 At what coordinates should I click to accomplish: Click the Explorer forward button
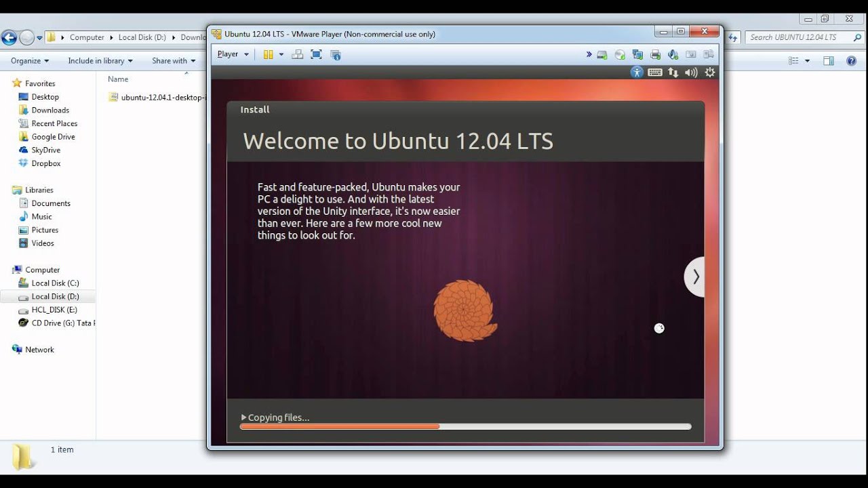[26, 37]
